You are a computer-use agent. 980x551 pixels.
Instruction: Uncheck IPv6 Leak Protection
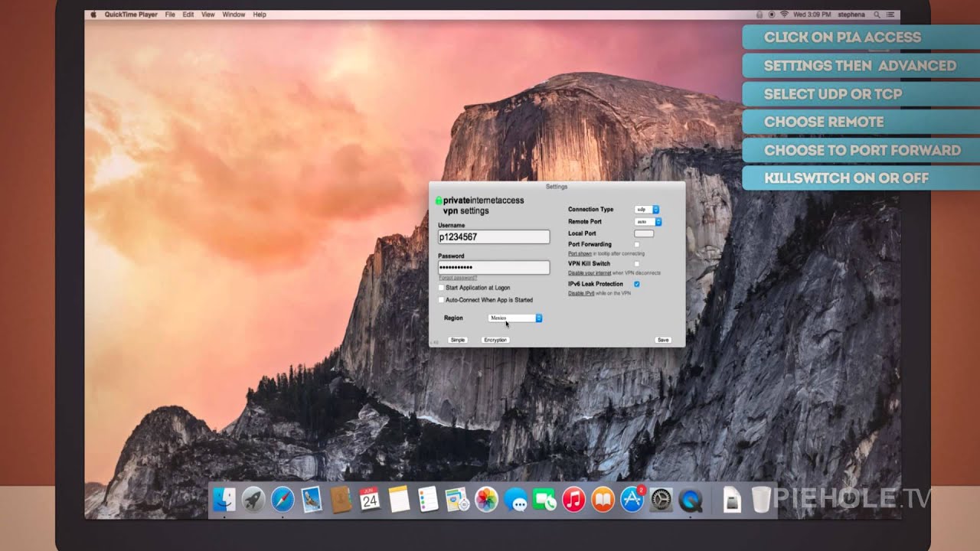[636, 284]
